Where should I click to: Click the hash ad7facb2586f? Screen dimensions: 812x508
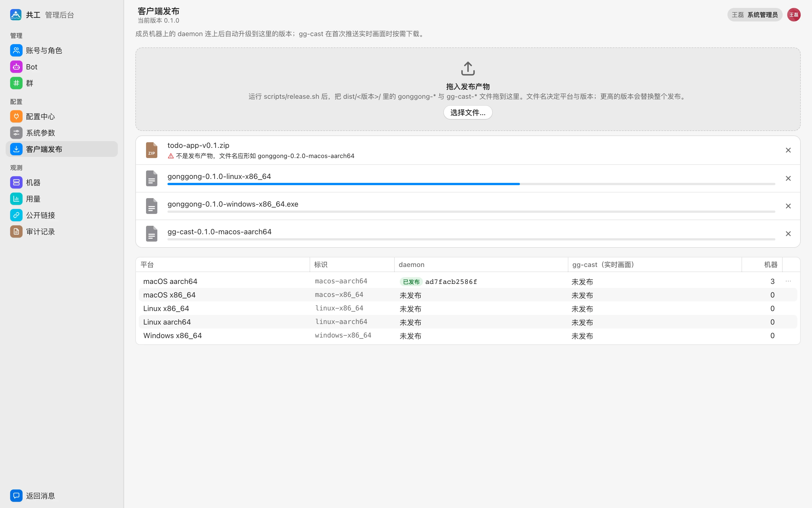451,282
